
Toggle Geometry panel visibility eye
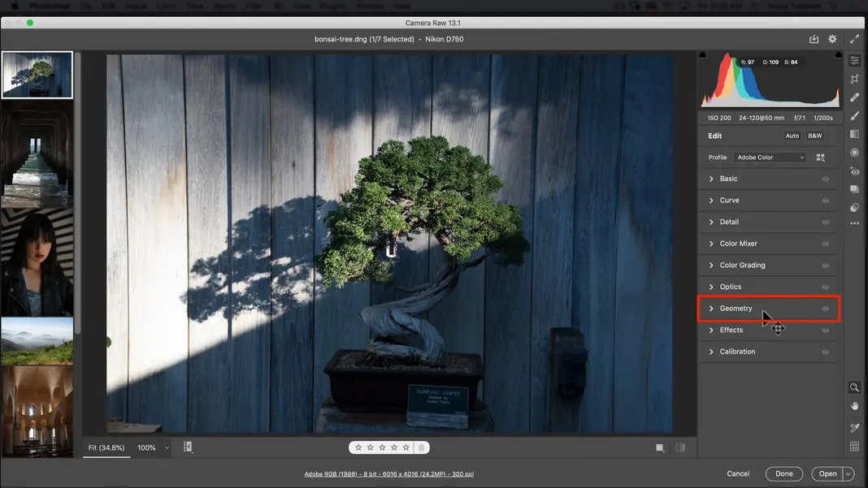click(826, 309)
